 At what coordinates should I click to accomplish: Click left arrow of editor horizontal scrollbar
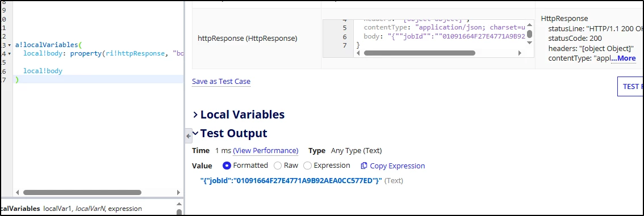click(x=17, y=192)
